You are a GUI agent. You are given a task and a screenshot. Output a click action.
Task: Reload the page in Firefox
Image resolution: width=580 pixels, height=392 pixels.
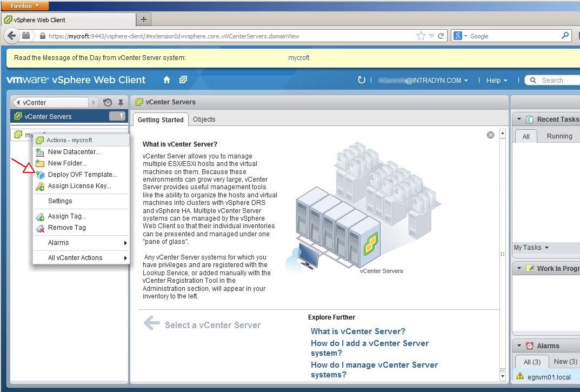pyautogui.click(x=441, y=36)
